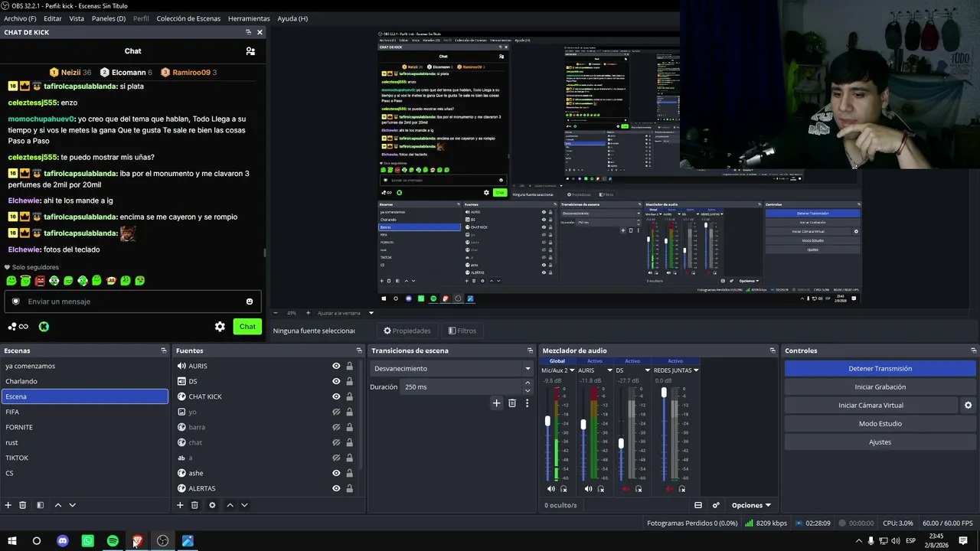Show hidden system tray icons chevron
Screen dimensions: 980x551
click(x=858, y=541)
